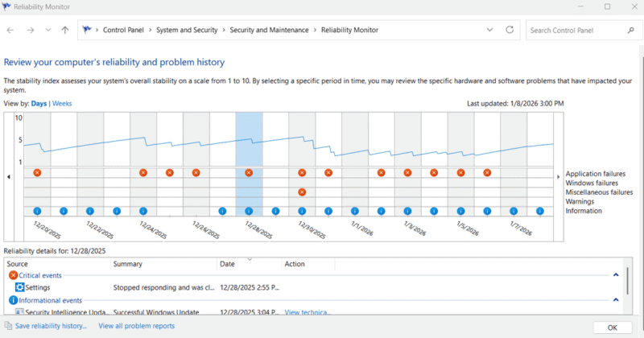Click Save reliability history link

click(x=51, y=326)
